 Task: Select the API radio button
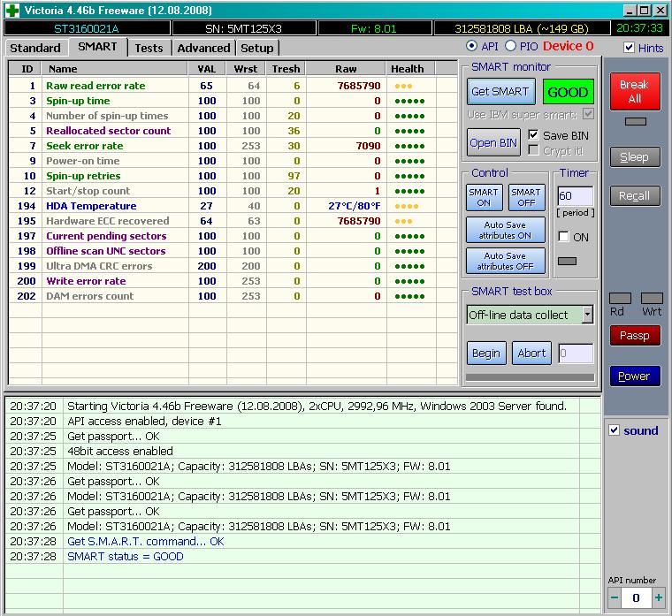pos(472,46)
